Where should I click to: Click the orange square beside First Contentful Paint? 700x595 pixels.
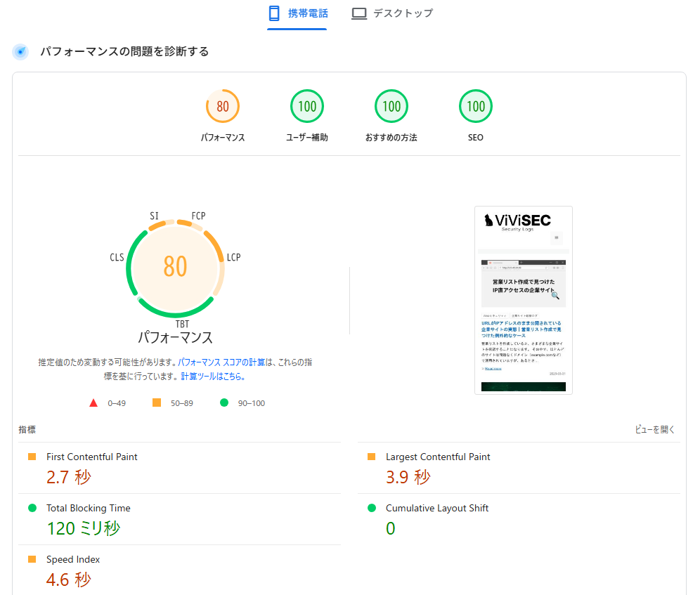tap(32, 456)
